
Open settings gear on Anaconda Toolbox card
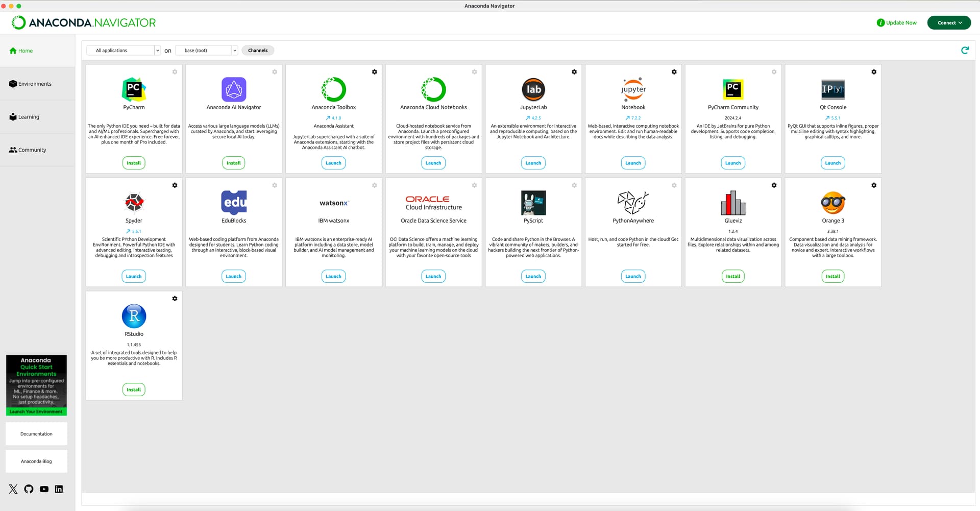pos(374,72)
